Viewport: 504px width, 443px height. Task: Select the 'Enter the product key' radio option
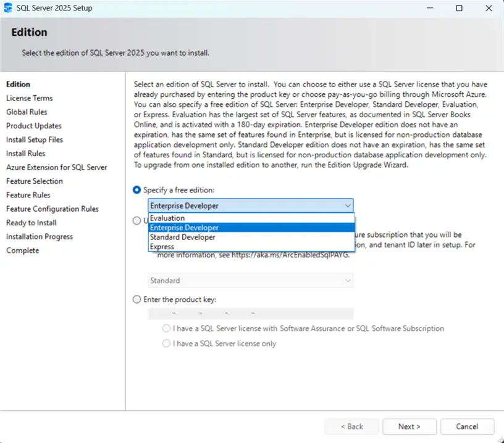[x=136, y=299]
